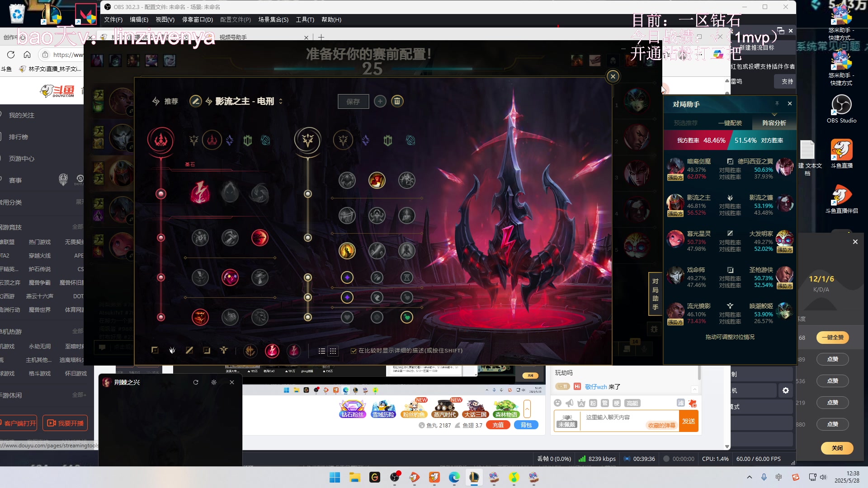Close the rune editor with round X
The image size is (868, 488).
click(x=613, y=76)
